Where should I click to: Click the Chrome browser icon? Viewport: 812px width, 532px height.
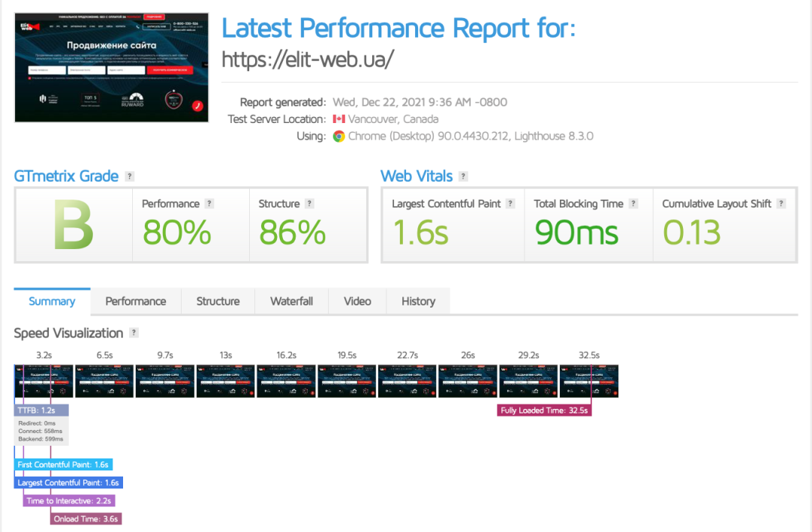pos(338,137)
